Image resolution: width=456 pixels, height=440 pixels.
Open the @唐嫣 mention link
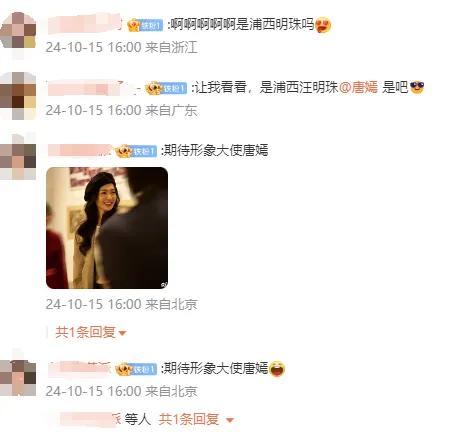point(358,88)
